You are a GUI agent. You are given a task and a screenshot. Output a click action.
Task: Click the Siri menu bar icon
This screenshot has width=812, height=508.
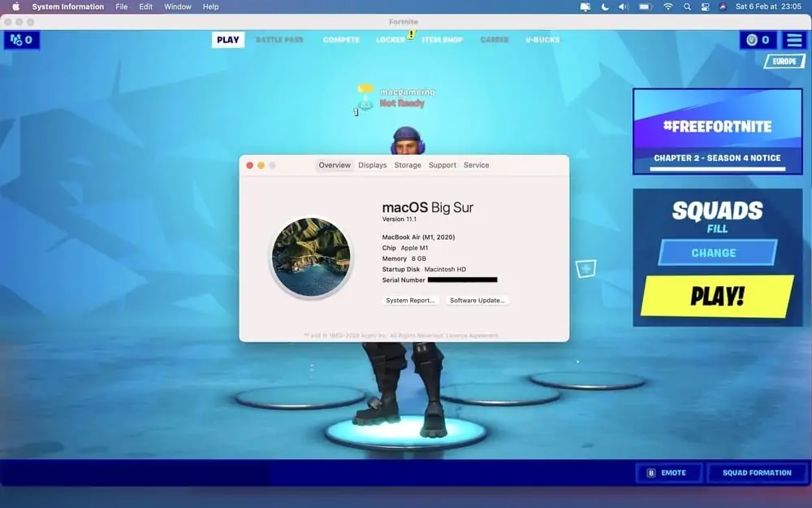point(723,7)
